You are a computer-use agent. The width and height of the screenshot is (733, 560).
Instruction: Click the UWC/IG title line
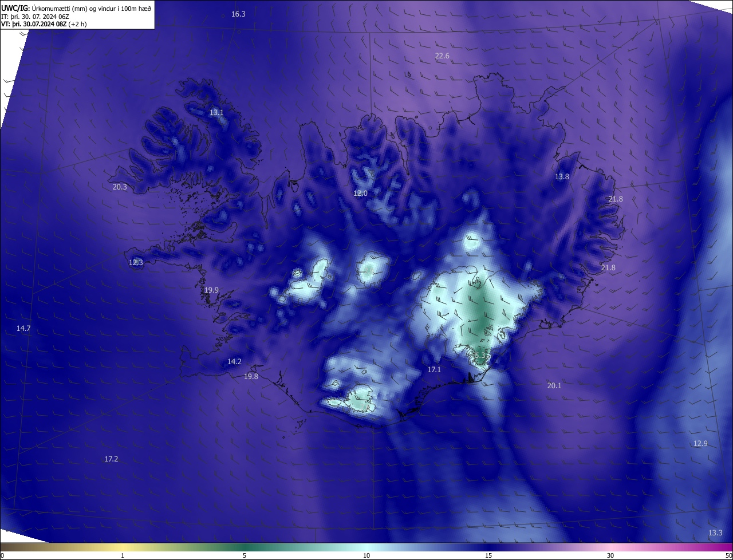(76, 8)
